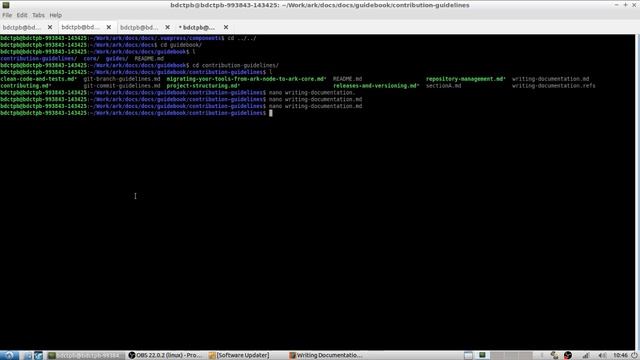Click the guides/ directory name in listing
640x360 pixels.
(117, 59)
